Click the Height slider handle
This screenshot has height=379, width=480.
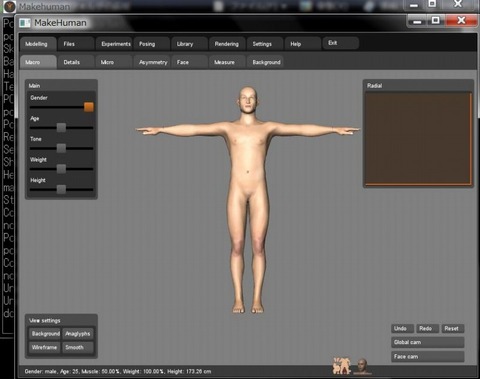coord(61,190)
